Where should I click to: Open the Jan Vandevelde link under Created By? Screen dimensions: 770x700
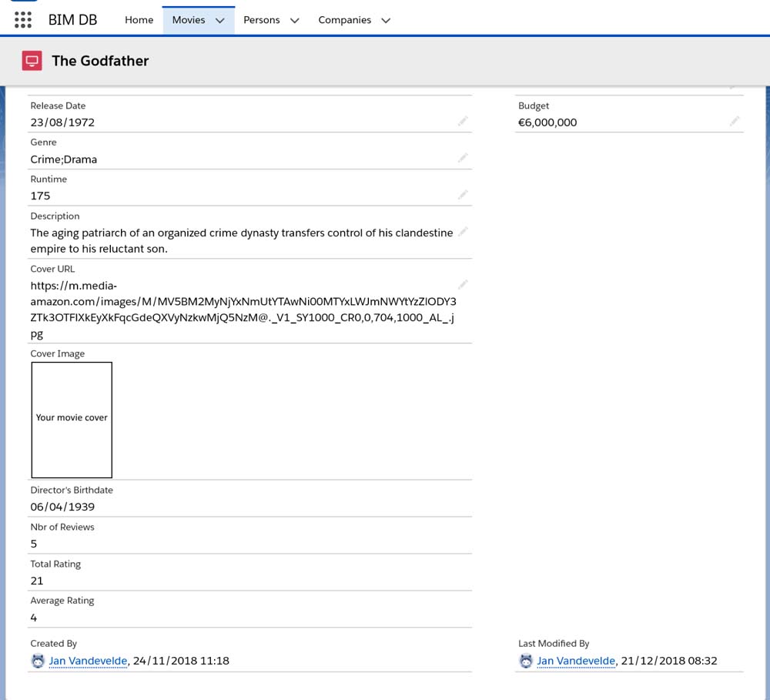tap(88, 661)
